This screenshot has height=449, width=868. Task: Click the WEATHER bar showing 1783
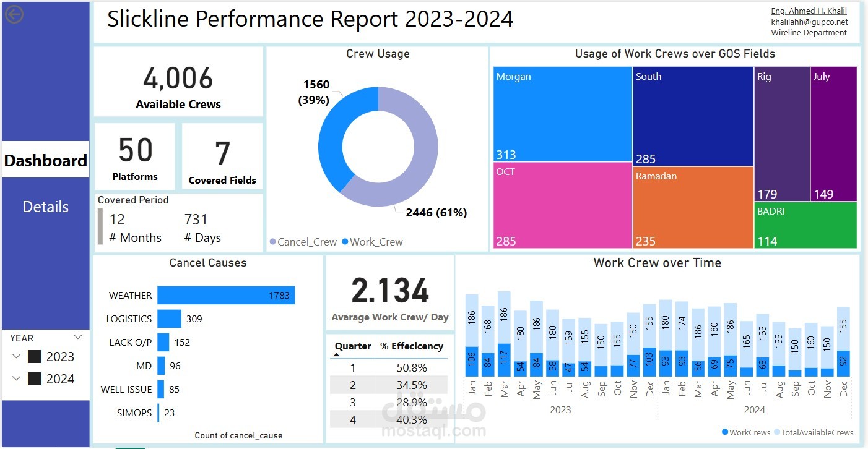pyautogui.click(x=226, y=295)
